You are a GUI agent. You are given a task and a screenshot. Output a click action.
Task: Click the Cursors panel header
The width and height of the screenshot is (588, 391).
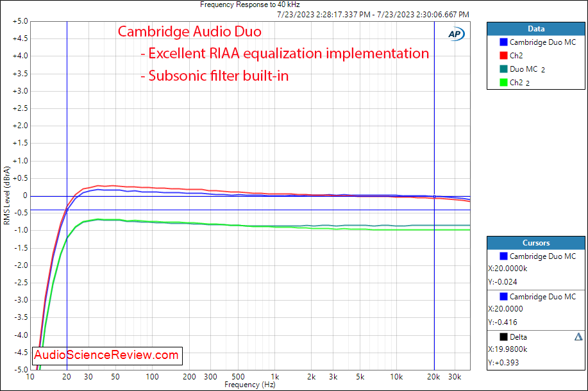[536, 243]
